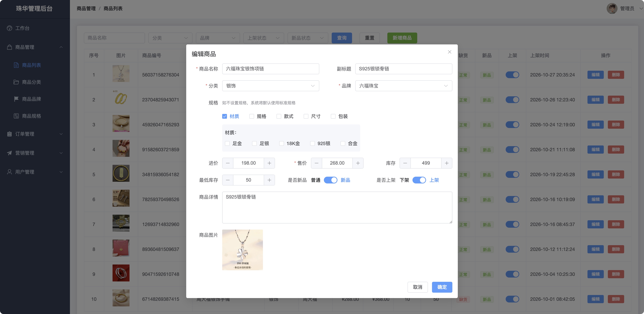
Task: Decrease 售价 with the minus button
Action: click(317, 163)
